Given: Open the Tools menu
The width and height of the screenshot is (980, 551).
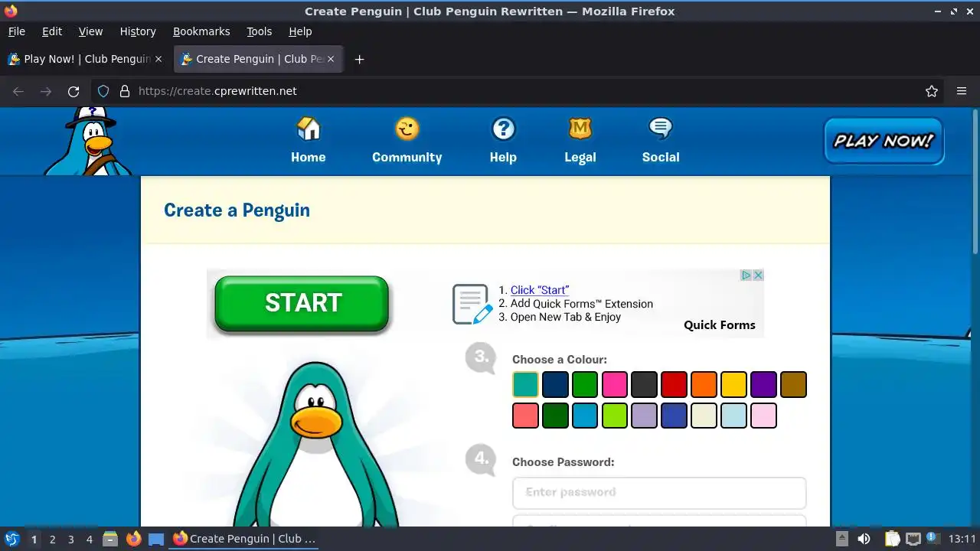Looking at the screenshot, I should (259, 31).
